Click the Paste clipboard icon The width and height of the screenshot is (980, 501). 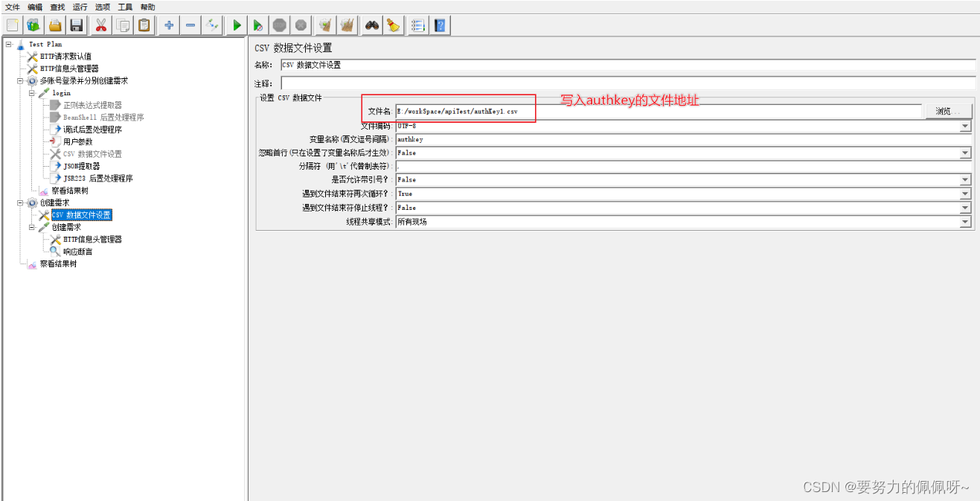click(x=144, y=25)
